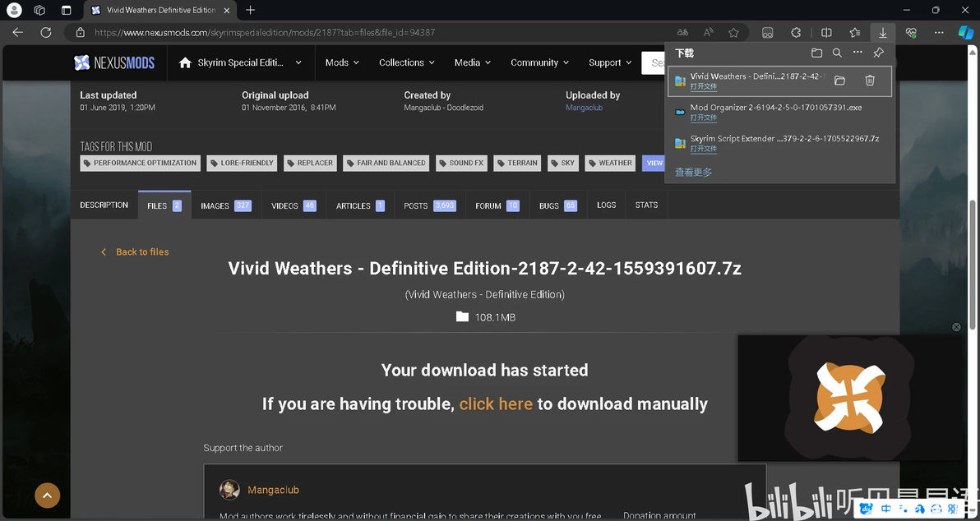Reload the current page
Image resolution: width=980 pixels, height=521 pixels.
point(45,33)
